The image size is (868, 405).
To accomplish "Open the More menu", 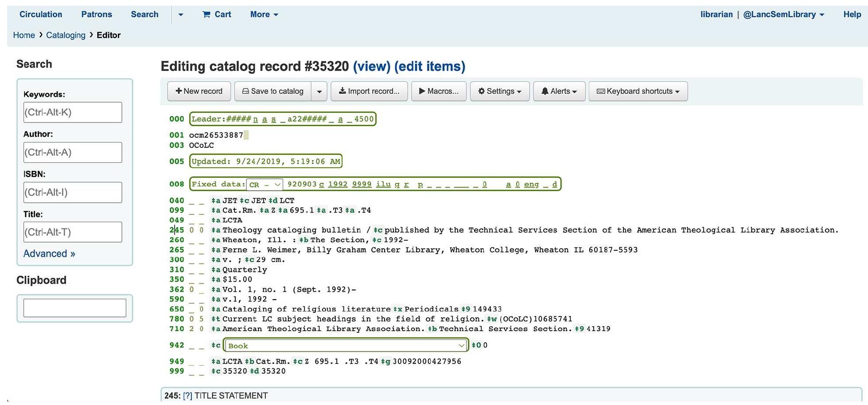I will [x=263, y=14].
